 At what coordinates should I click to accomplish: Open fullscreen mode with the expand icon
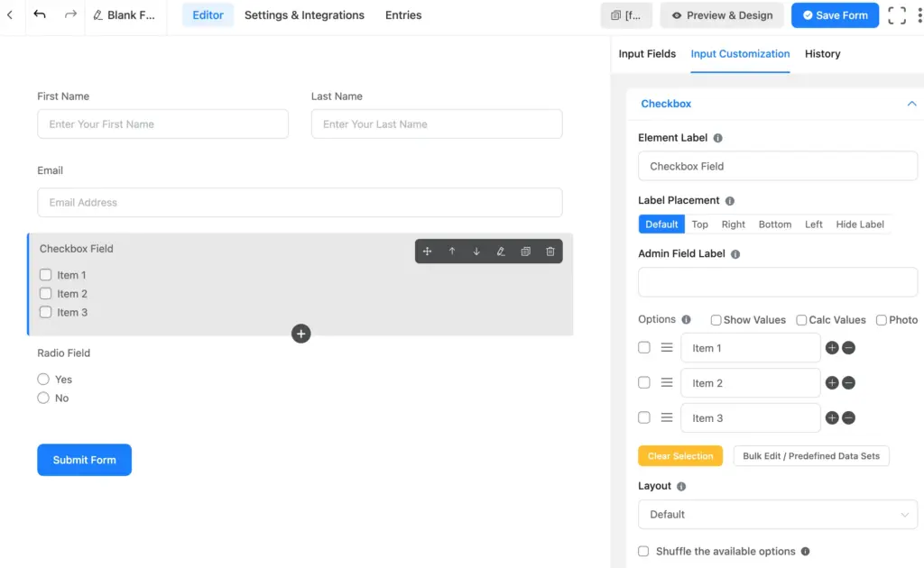tap(896, 14)
